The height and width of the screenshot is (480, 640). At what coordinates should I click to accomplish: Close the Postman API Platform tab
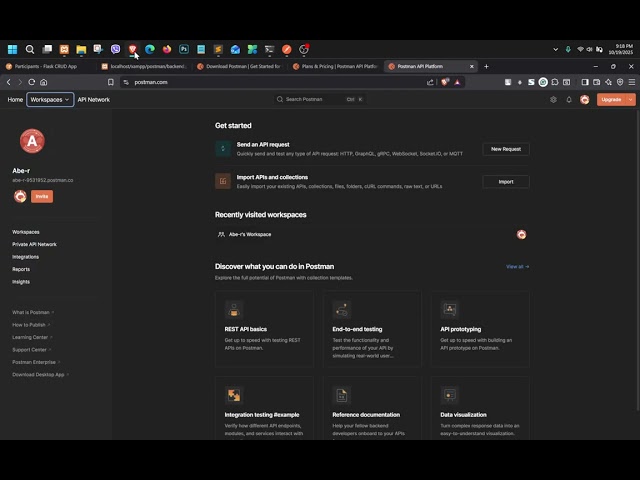pyautogui.click(x=472, y=66)
